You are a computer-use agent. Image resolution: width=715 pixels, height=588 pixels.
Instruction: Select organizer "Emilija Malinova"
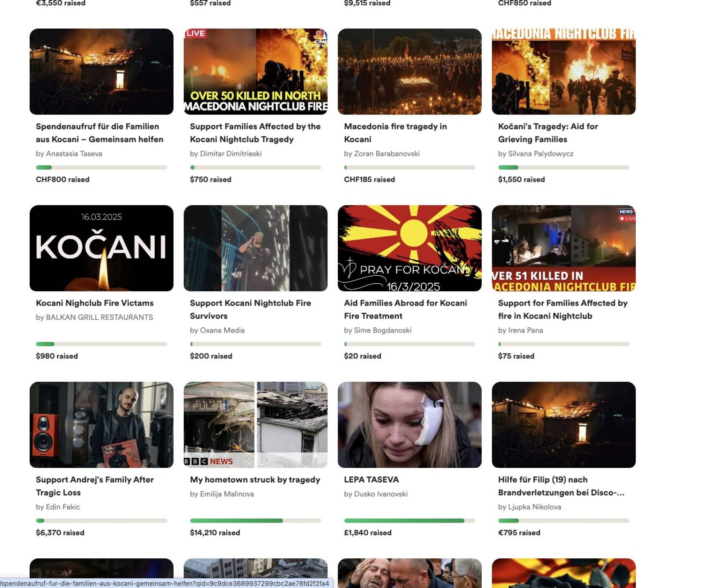[x=226, y=494]
